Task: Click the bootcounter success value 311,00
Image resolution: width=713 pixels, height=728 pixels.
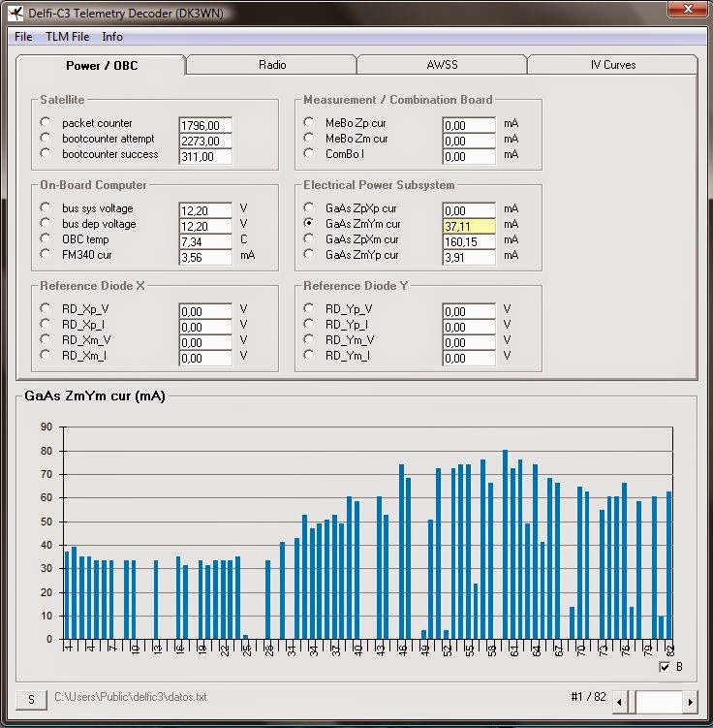Action: (x=205, y=156)
